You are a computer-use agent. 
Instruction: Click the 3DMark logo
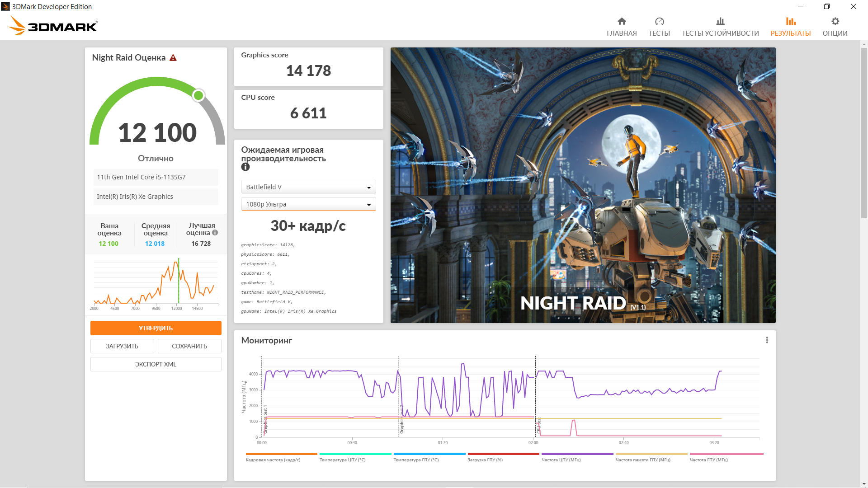click(x=53, y=26)
